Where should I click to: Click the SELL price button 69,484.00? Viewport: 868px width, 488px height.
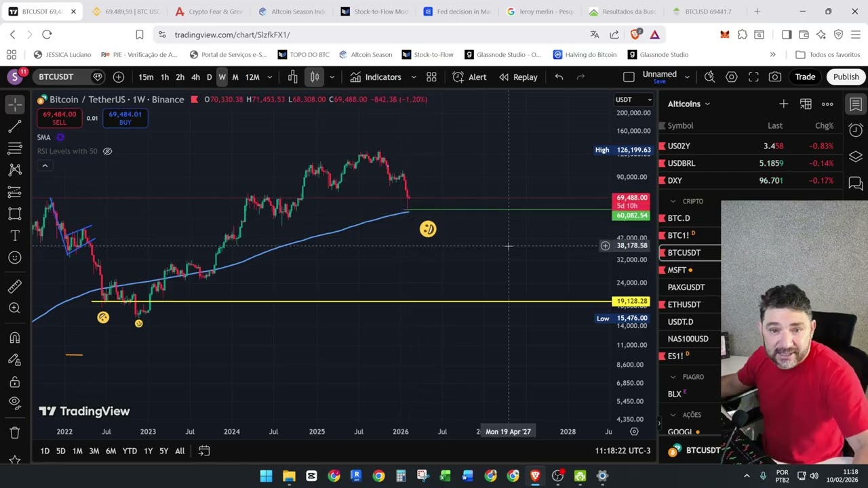point(59,119)
